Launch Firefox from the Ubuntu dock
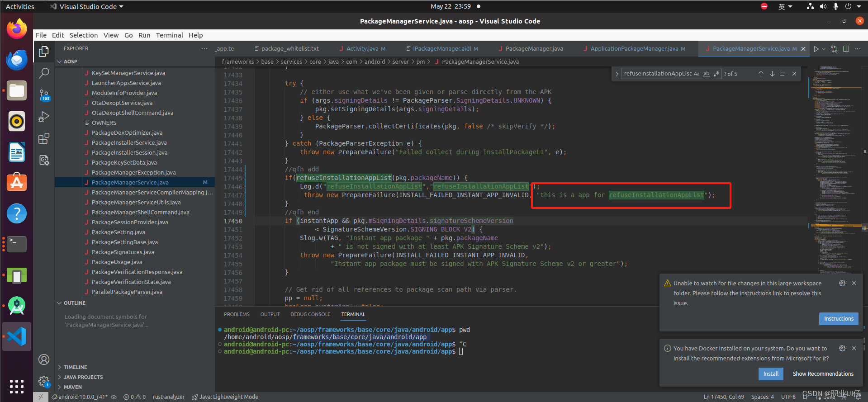This screenshot has width=868, height=402. 17,29
